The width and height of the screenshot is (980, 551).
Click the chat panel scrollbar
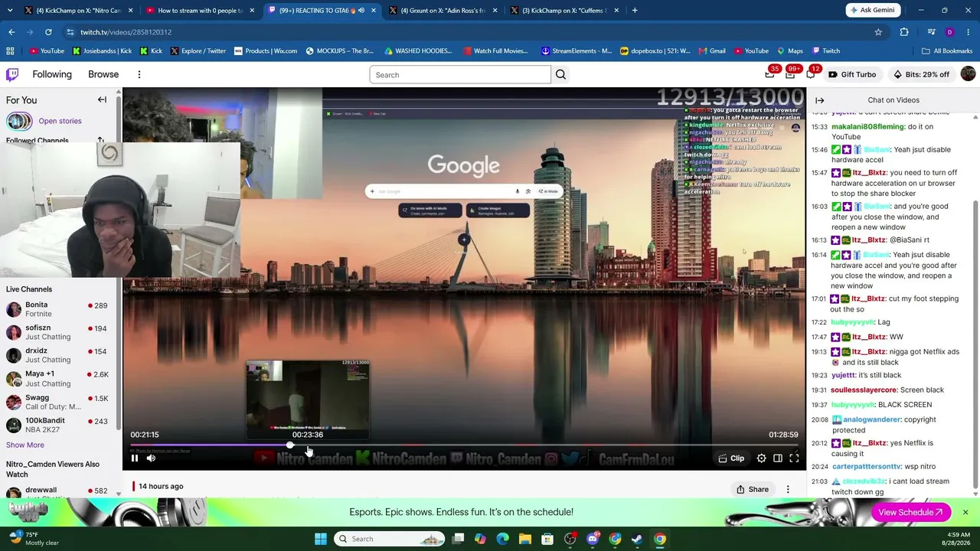tap(975, 344)
